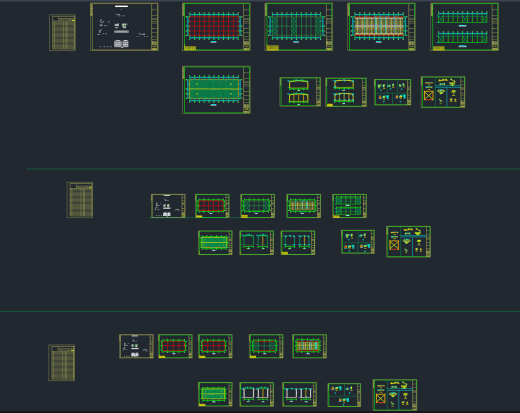520x413 pixels.
Task: Select the bottom section's general notes sheet
Action: click(136, 346)
